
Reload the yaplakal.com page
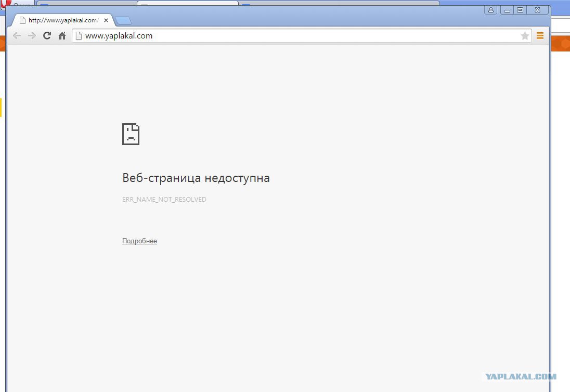47,35
